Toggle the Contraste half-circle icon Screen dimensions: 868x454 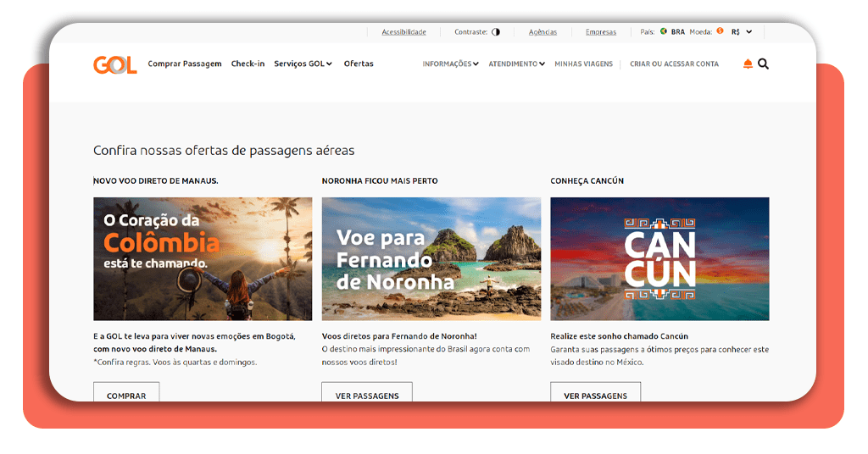496,32
